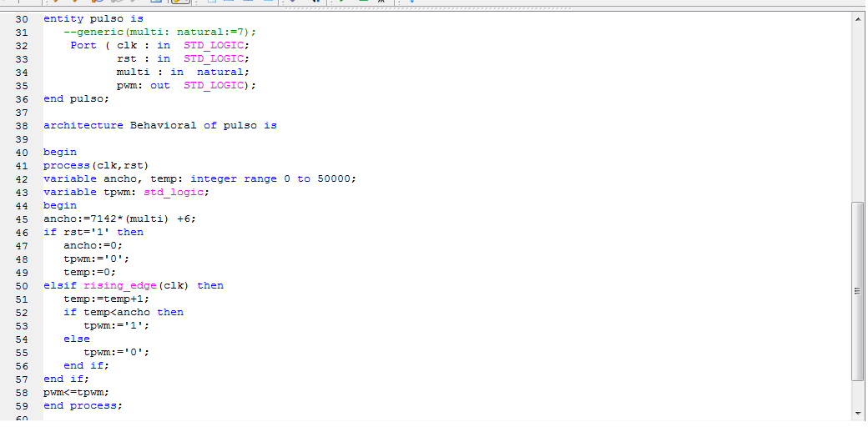Click "multi : in natural;" port line
Viewport: 868px width, 447px height.
pos(184,72)
